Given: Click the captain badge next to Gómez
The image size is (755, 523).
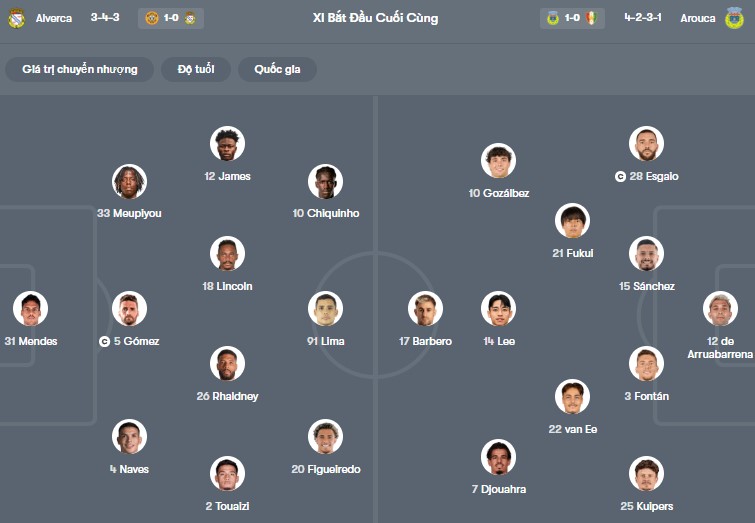Looking at the screenshot, I should (x=105, y=341).
